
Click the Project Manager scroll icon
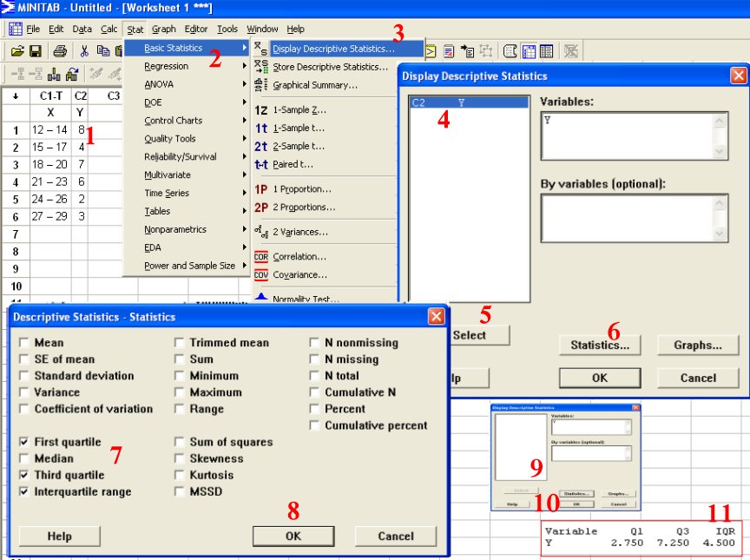tap(510, 50)
